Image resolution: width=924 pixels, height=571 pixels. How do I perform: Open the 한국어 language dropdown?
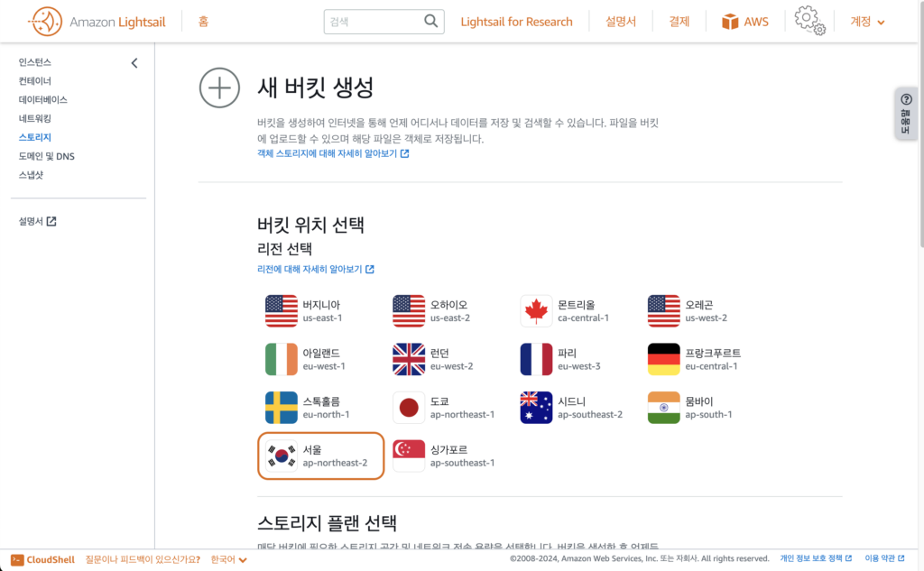tap(228, 560)
